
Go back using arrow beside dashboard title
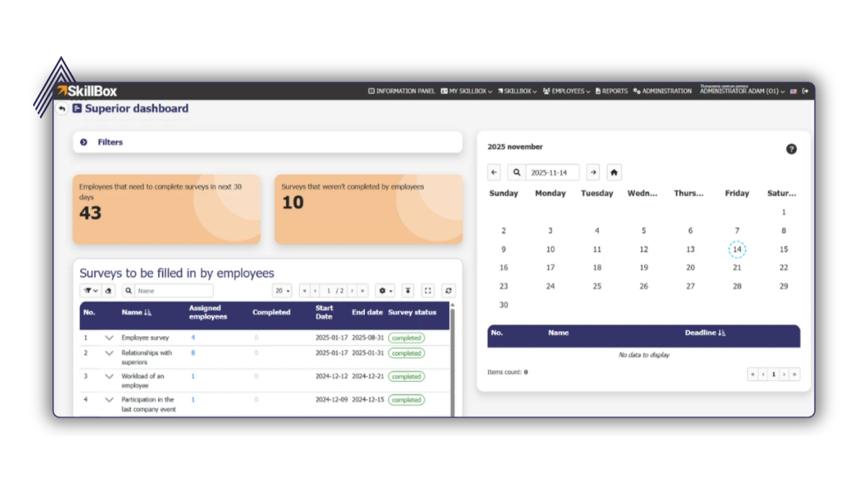[x=62, y=108]
